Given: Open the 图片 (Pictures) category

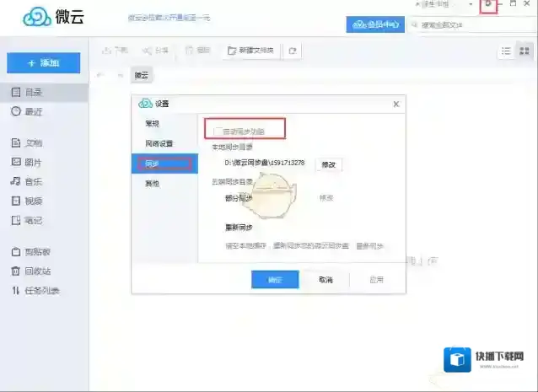Looking at the screenshot, I should coord(32,162).
